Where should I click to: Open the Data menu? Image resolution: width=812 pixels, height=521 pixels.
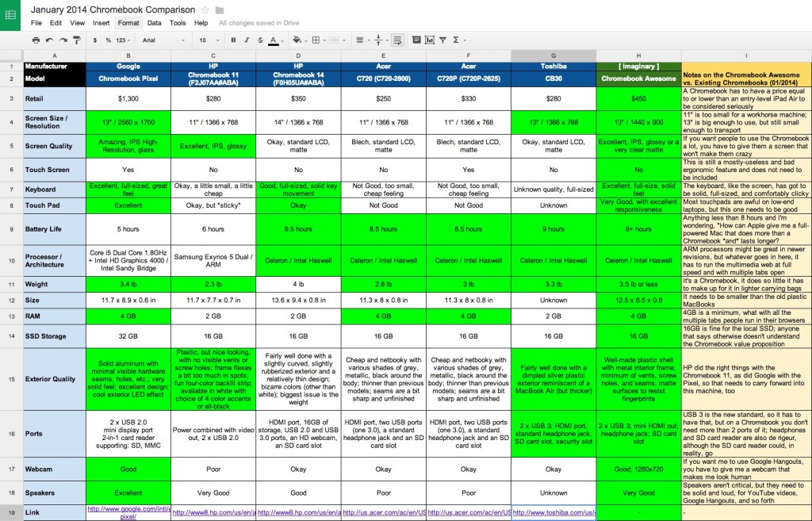(154, 23)
